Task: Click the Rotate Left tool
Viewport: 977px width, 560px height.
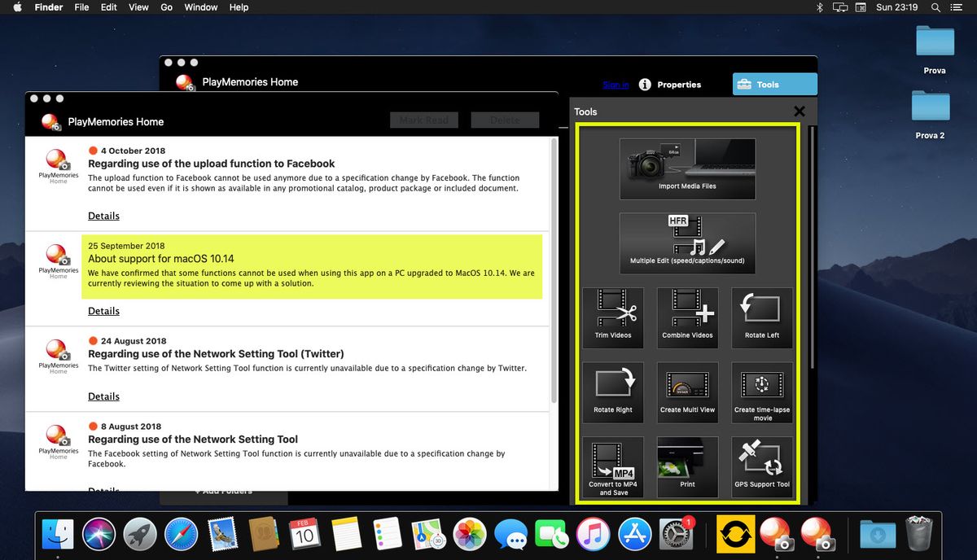Action: point(761,317)
